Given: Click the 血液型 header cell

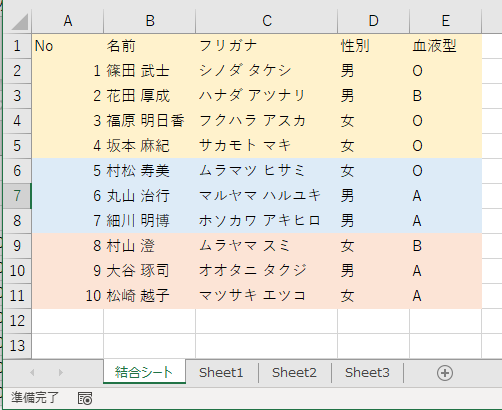Looking at the screenshot, I should point(446,46).
